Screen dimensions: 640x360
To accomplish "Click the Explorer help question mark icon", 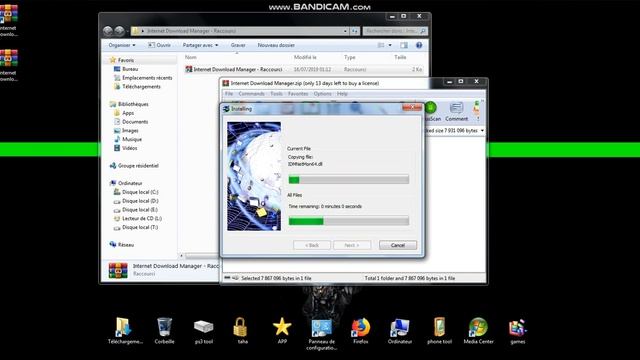I will (x=419, y=45).
